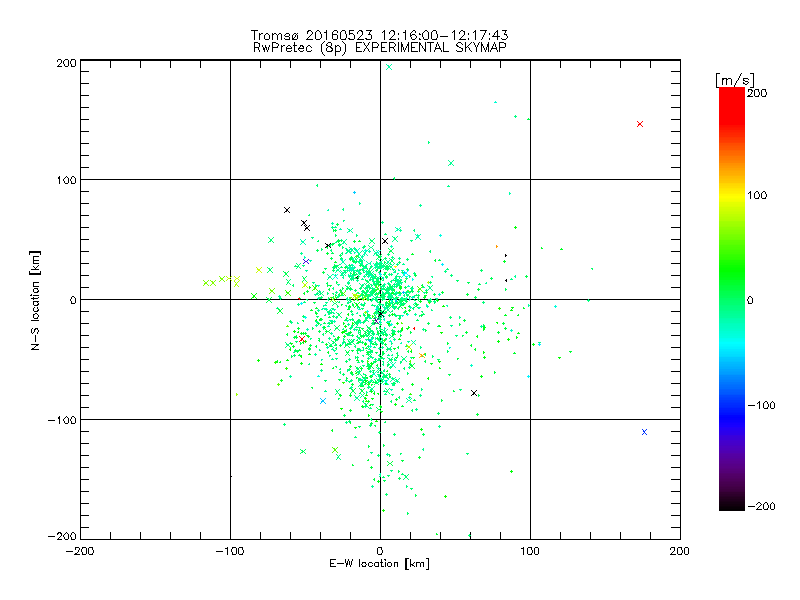Click the colorbar '-100' label
The width and height of the screenshot is (800, 600).
(761, 405)
